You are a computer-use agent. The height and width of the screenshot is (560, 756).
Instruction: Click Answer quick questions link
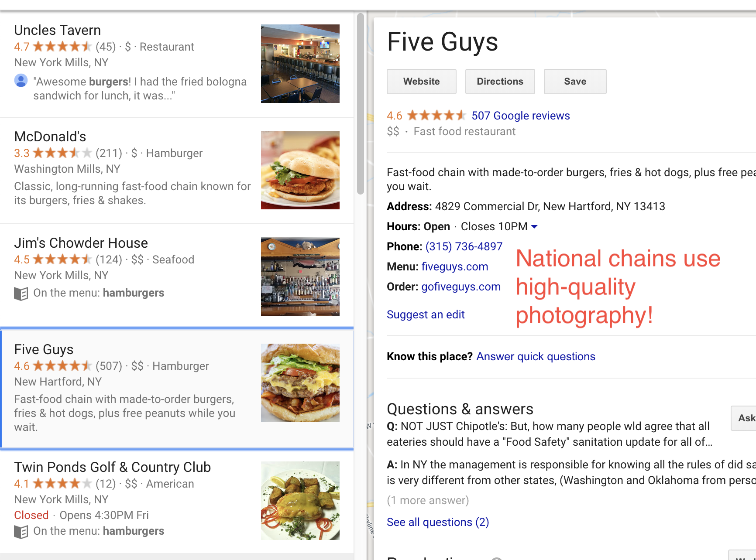[536, 356]
